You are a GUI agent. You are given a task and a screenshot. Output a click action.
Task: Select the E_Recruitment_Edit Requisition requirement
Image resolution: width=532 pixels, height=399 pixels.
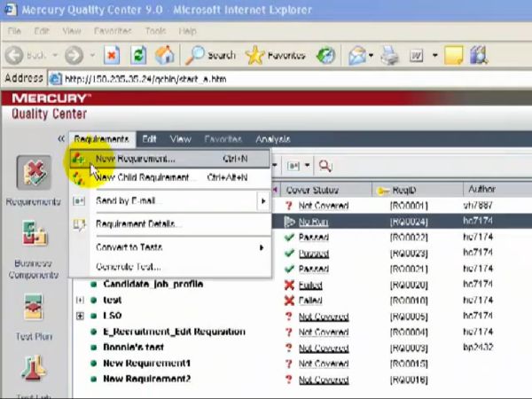174,332
